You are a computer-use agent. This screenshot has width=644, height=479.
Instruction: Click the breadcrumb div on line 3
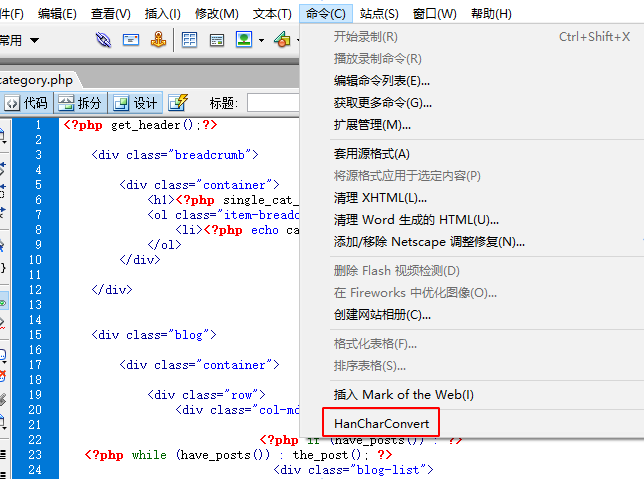coord(175,155)
